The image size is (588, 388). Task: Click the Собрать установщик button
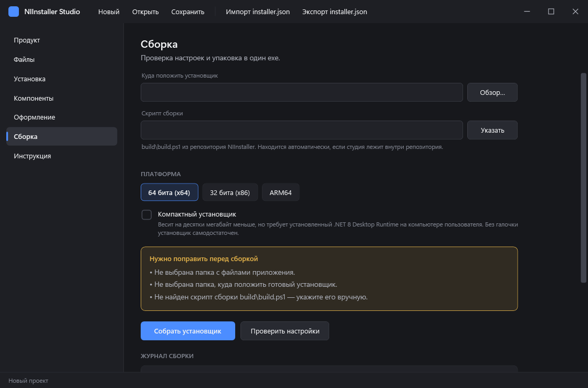pyautogui.click(x=188, y=331)
